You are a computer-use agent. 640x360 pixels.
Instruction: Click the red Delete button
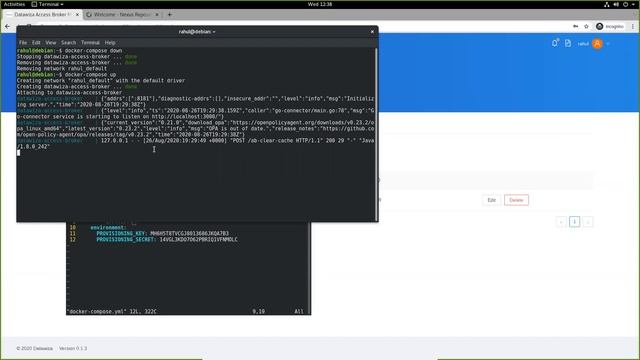point(516,200)
